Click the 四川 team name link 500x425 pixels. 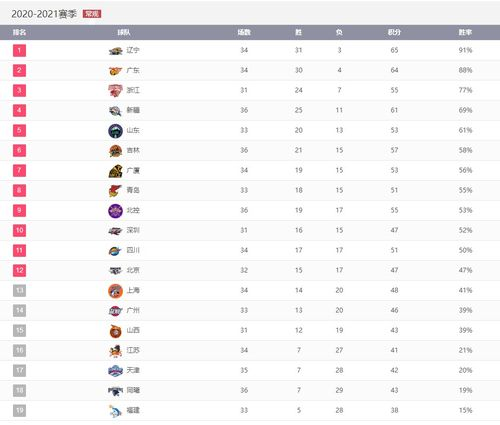click(x=133, y=250)
